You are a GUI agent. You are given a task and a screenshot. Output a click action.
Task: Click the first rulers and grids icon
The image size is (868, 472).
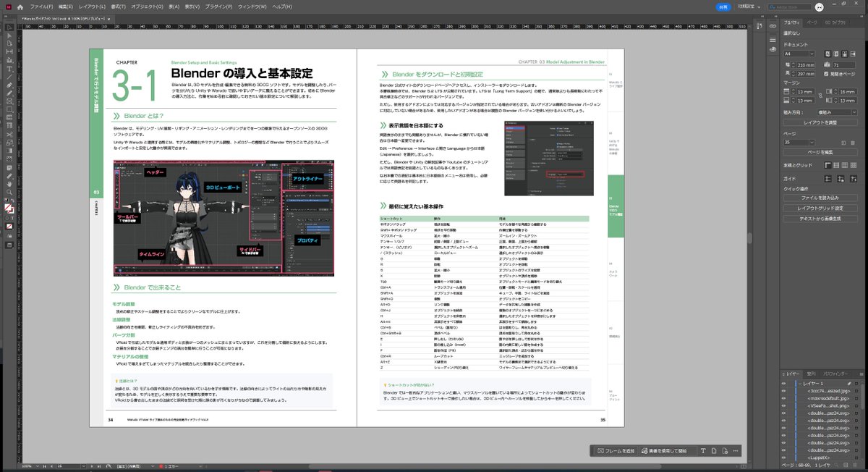tap(827, 165)
